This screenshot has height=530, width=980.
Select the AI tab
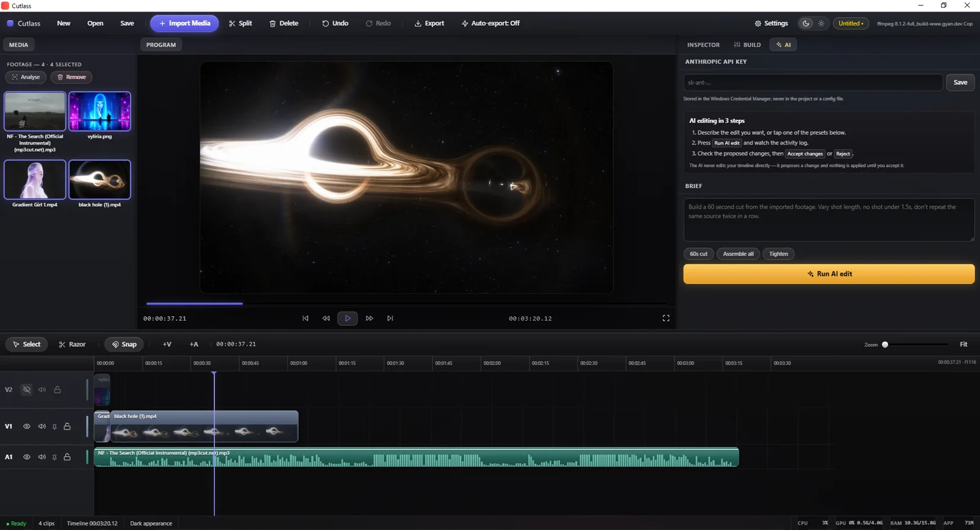[783, 45]
